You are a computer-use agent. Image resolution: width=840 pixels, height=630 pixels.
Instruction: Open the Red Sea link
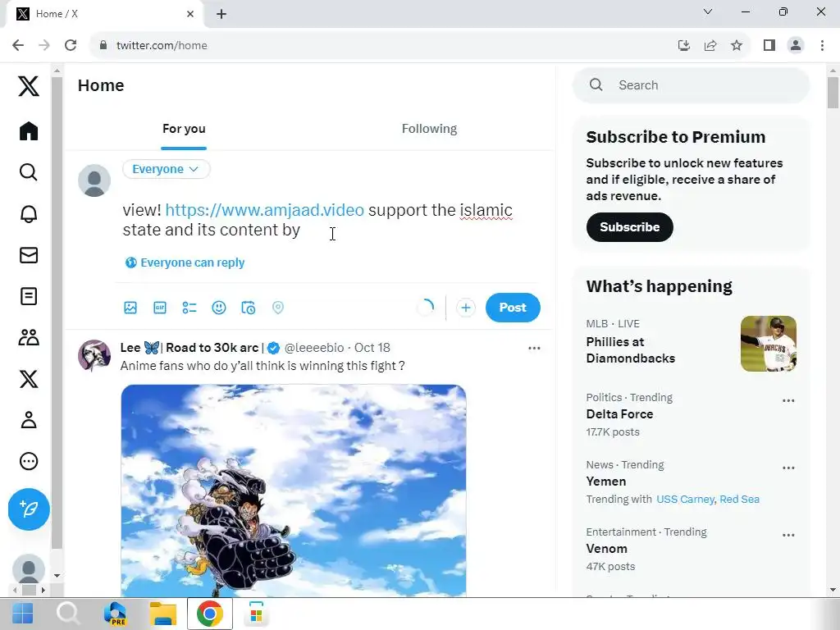pos(739,500)
